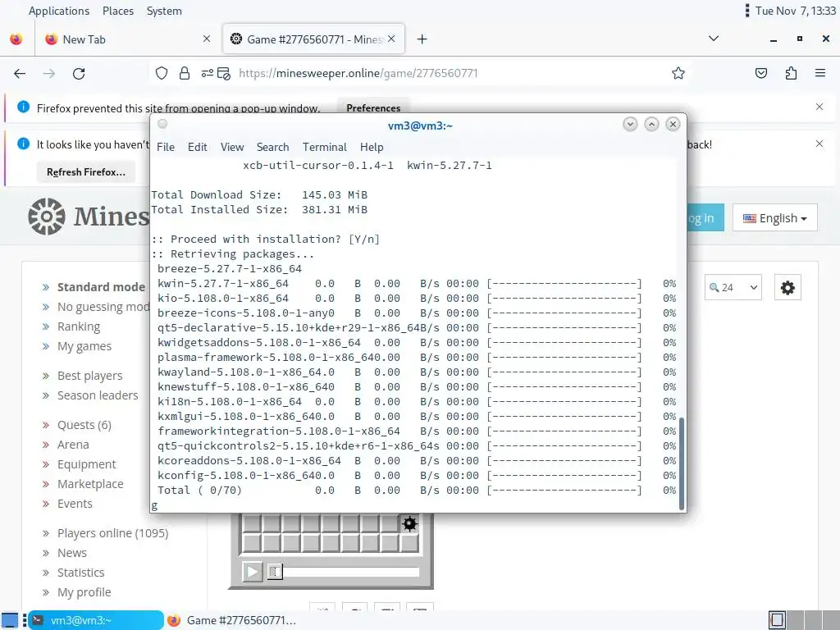Select the first workspace in the switcher
Viewport: 840px width, 630px height.
coord(777,620)
